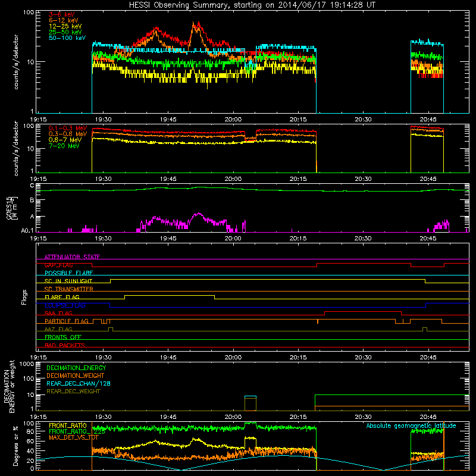This screenshot has width=476, height=476.
Task: Click the FRONT_RATIO_1225 legend label
Action: [77, 431]
